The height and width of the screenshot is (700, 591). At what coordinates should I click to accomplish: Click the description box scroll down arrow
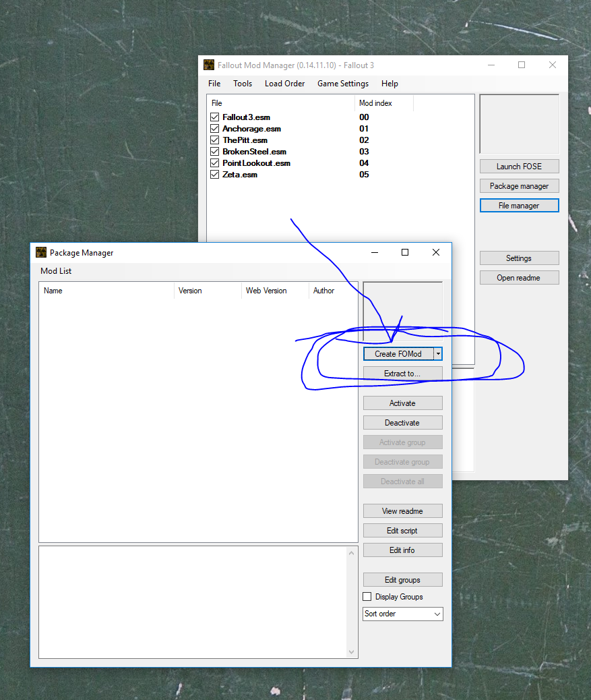tap(352, 652)
